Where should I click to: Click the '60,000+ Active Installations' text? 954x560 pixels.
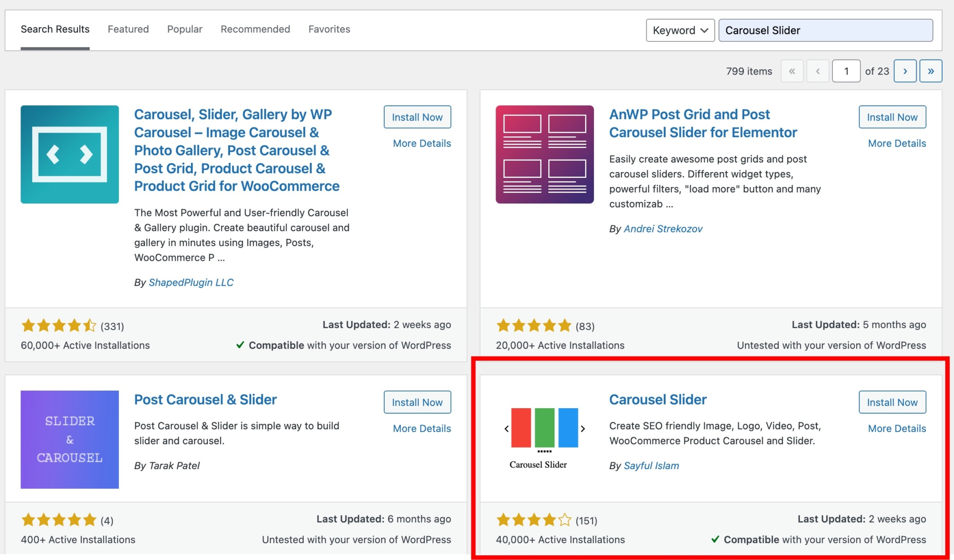[85, 345]
